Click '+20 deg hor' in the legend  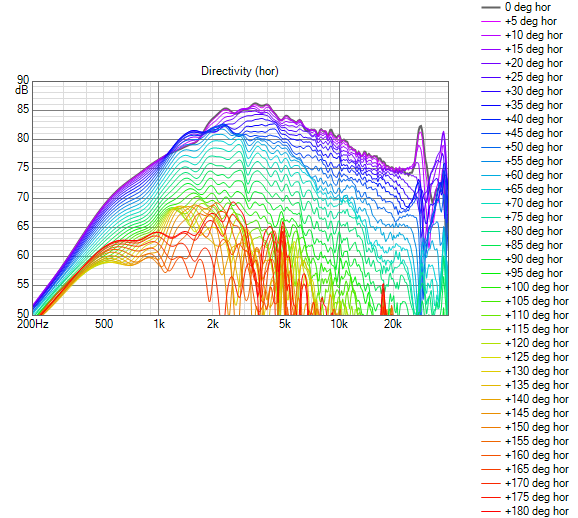tap(533, 63)
